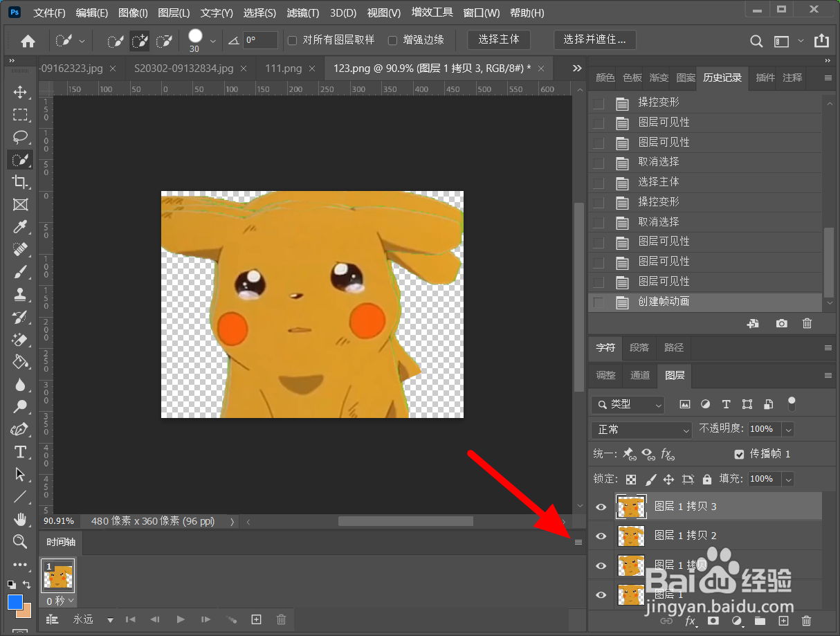Screen dimensions: 840x636
Task: Select the Rectangular Marquee tool
Action: tap(20, 115)
